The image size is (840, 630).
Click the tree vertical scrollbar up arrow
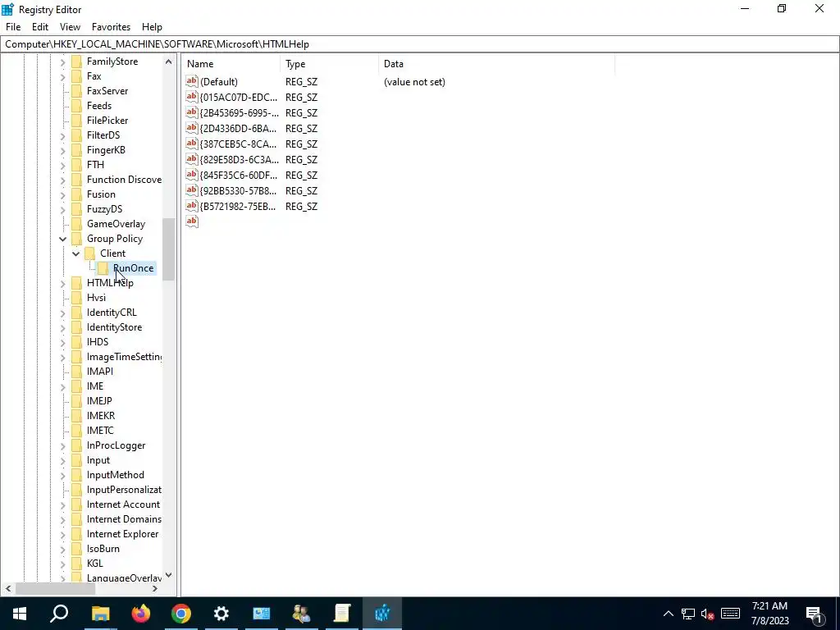point(169,62)
